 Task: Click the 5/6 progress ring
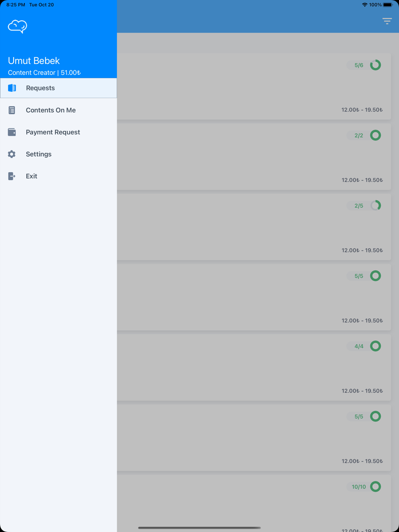tap(375, 65)
